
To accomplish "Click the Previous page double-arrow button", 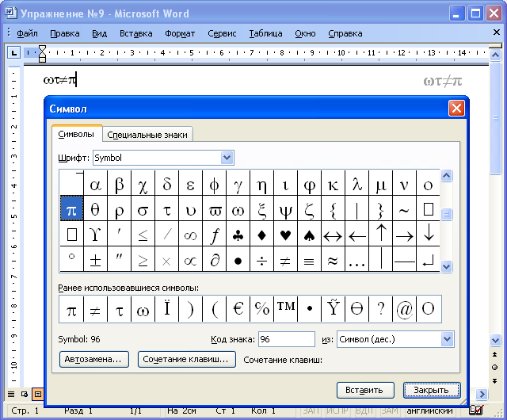I will point(494,354).
